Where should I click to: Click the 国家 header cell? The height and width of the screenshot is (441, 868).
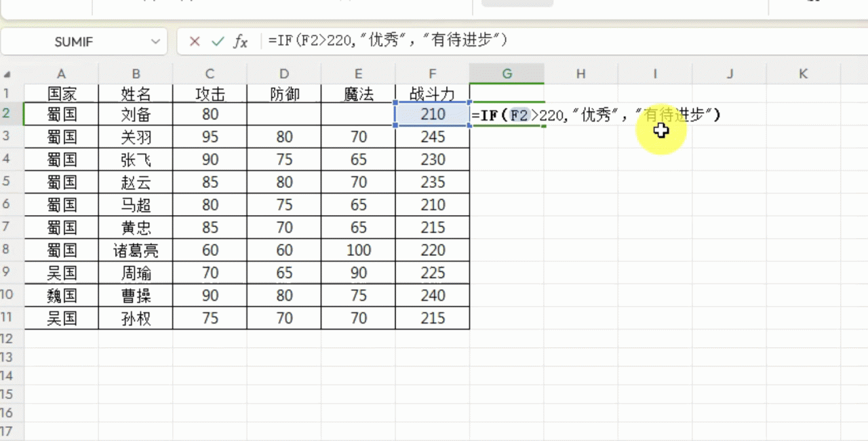[61, 94]
